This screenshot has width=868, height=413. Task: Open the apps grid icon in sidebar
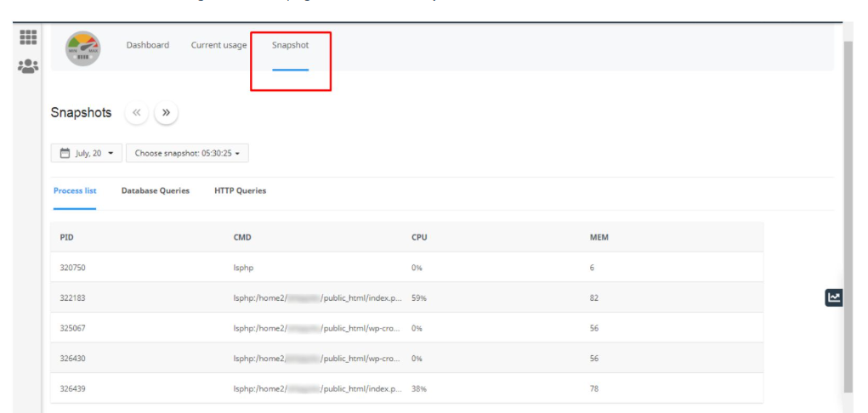pos(28,37)
